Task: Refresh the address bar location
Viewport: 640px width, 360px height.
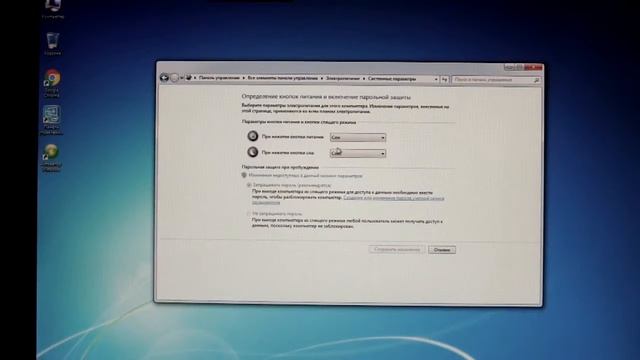Action: tap(444, 80)
